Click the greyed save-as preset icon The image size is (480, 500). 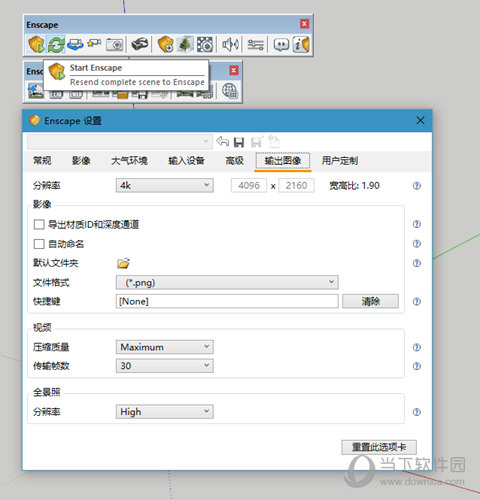(x=257, y=142)
